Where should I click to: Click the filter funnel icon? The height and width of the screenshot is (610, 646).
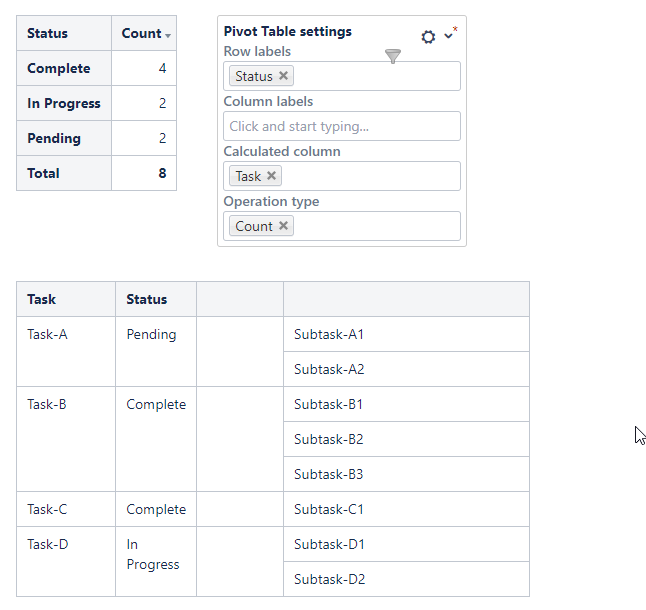[393, 57]
